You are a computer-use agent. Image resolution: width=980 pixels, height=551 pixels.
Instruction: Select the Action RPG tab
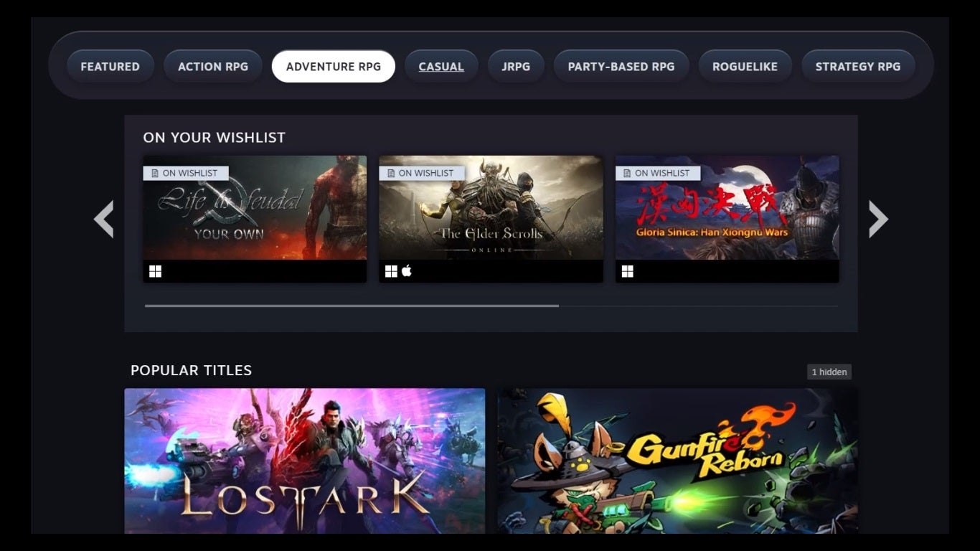(213, 67)
